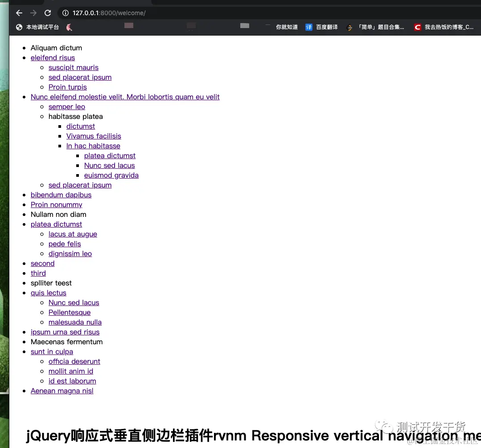Open the eleifend risus link
The image size is (481, 448).
coord(53,57)
